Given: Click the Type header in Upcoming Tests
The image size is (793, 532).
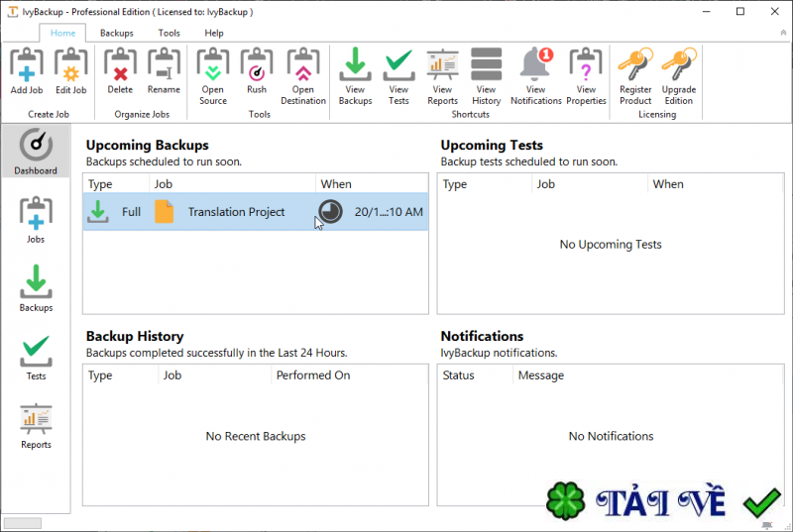Looking at the screenshot, I should 485,184.
